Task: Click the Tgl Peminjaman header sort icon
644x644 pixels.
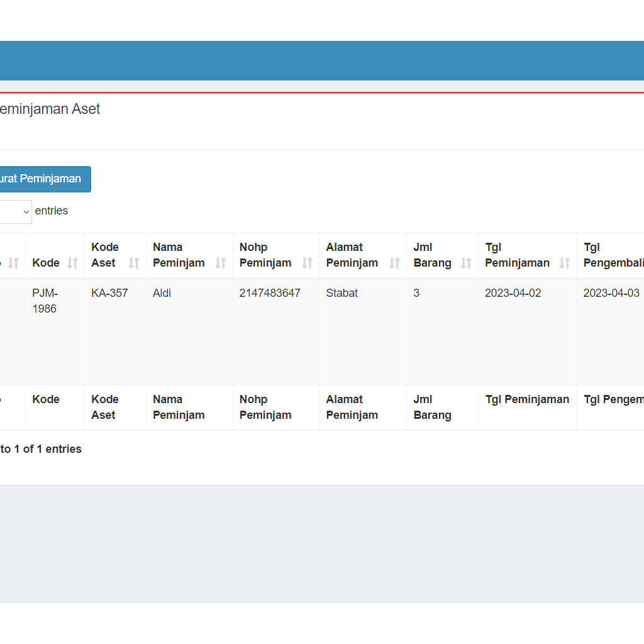Action: coord(564,263)
